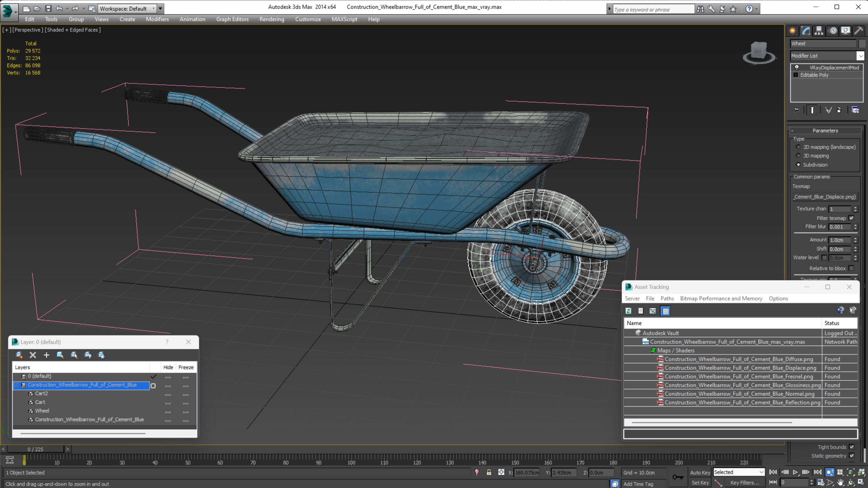Click the Wheel object color swatch
The width and height of the screenshot is (868, 488).
(x=862, y=43)
